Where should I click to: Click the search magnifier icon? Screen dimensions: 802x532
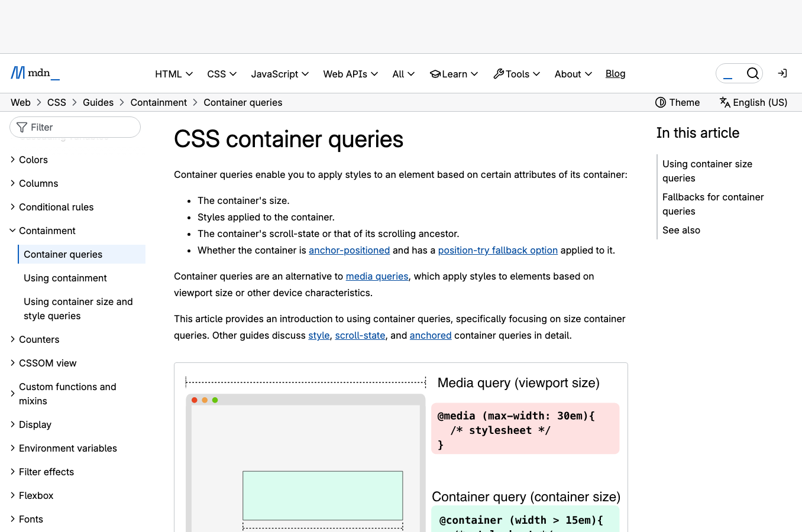(752, 73)
